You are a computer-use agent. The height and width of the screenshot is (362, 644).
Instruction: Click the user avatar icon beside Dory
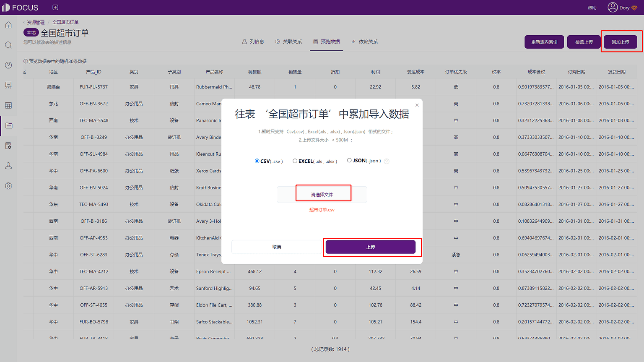click(613, 7)
